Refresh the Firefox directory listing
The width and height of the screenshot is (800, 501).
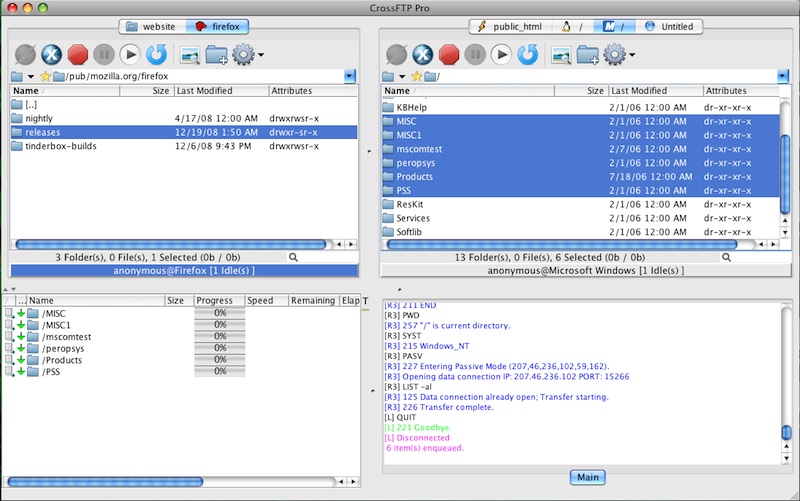[x=157, y=54]
